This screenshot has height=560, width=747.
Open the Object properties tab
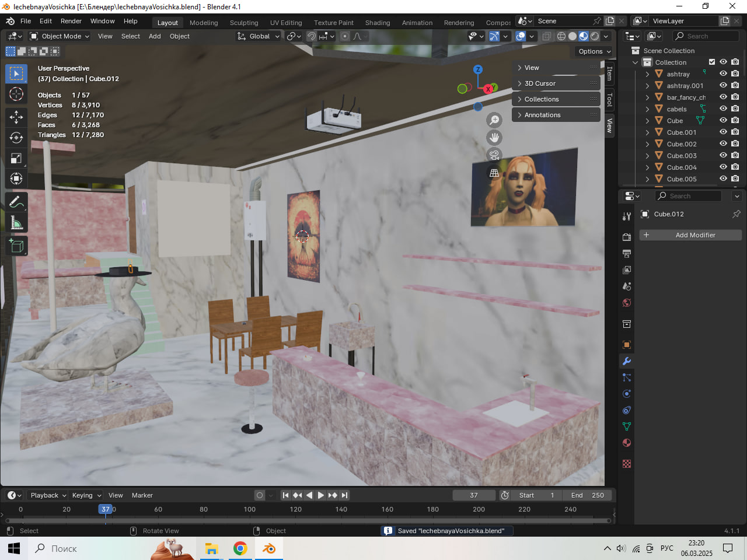pyautogui.click(x=627, y=345)
